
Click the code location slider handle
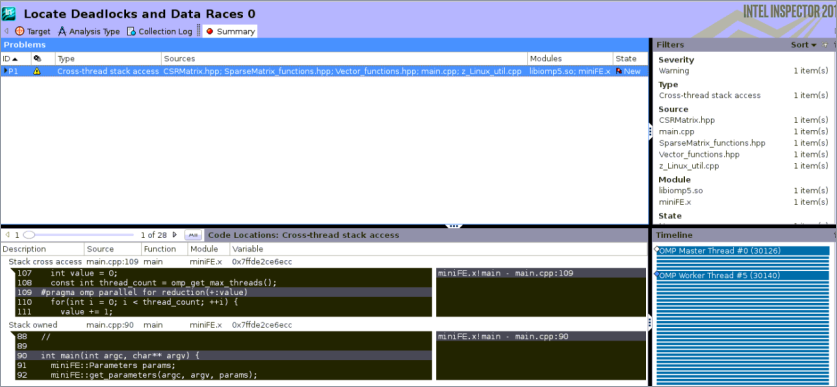point(29,235)
